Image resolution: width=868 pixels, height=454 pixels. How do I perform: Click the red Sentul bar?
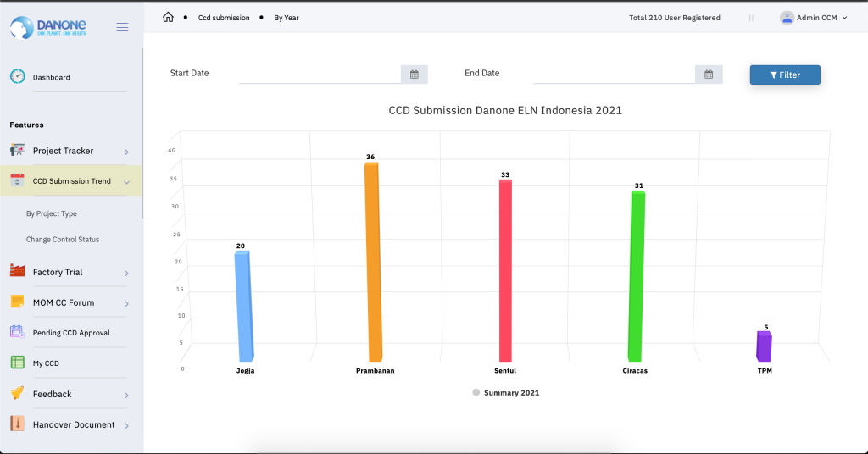(x=505, y=270)
